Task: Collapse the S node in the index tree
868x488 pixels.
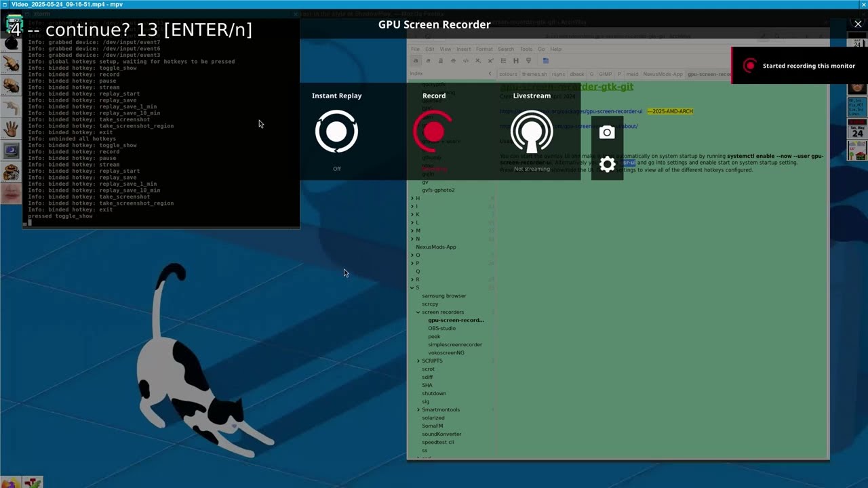Action: (x=412, y=287)
